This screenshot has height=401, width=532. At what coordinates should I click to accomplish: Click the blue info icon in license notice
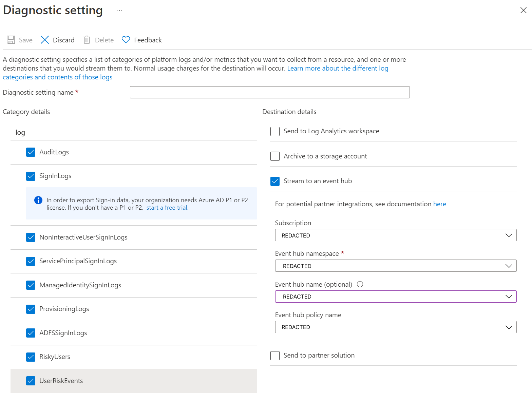pyautogui.click(x=38, y=200)
